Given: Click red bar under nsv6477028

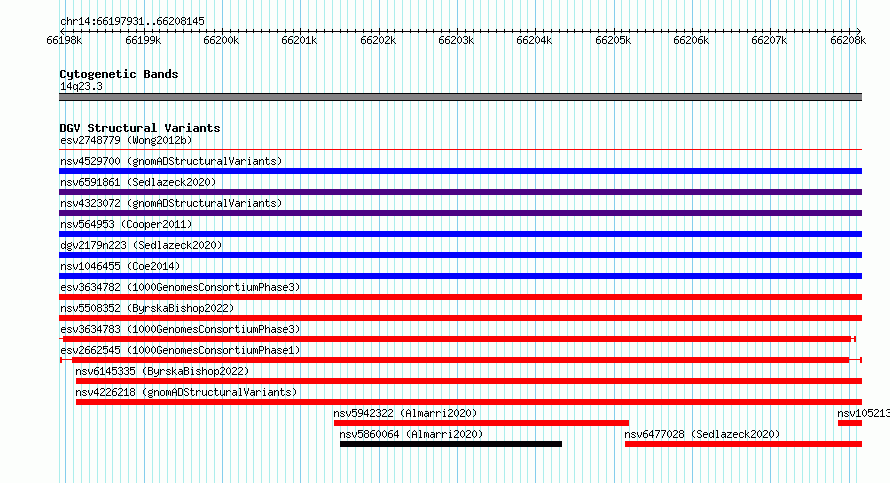Looking at the screenshot, I should click(744, 444).
